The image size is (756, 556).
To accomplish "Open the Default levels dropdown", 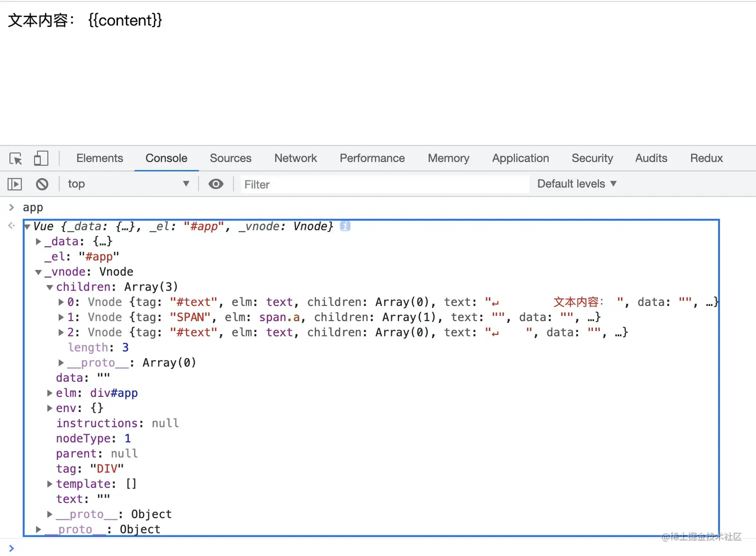I will 576,184.
